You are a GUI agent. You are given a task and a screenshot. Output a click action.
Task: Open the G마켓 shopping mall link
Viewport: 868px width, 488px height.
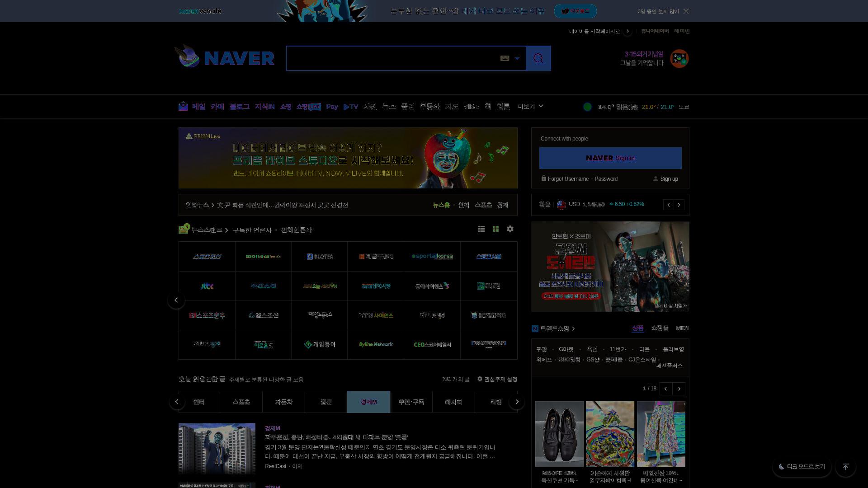click(566, 349)
